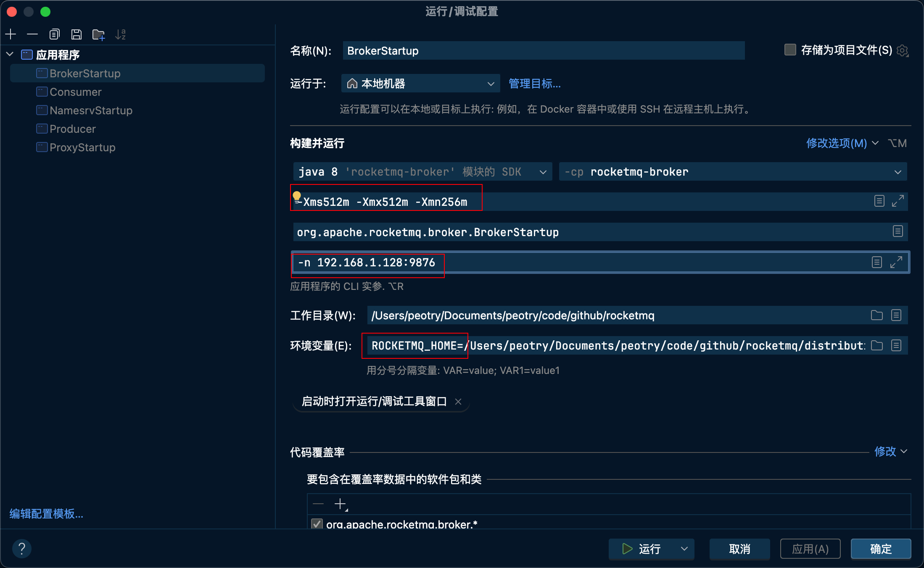Click the Apply button
This screenshot has width=924, height=568.
(810, 549)
